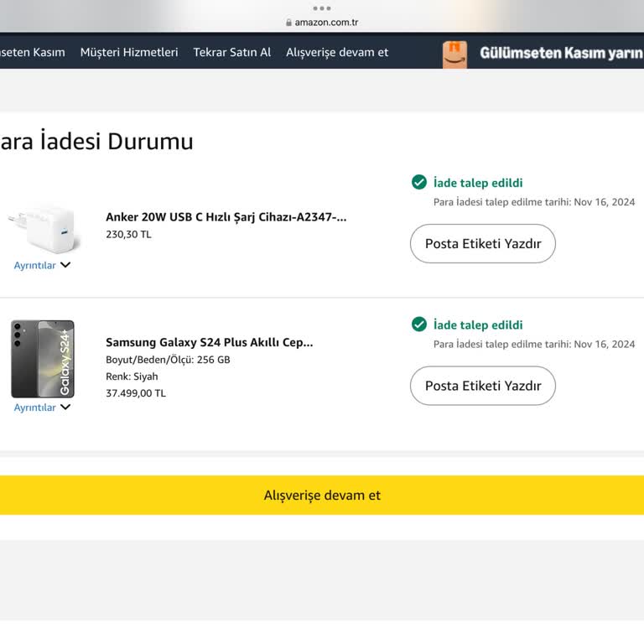Open the Samsung Galaxy S24 Plus product title
644x644 pixels.
[x=209, y=342]
